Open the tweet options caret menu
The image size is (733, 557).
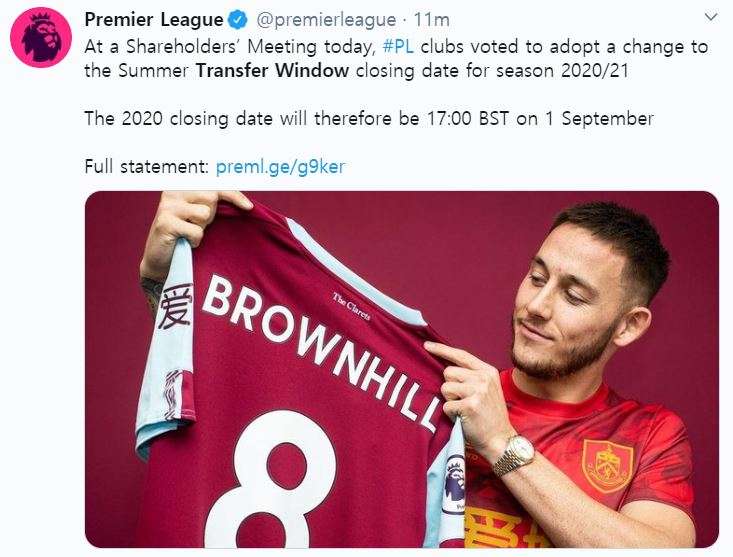point(711,18)
